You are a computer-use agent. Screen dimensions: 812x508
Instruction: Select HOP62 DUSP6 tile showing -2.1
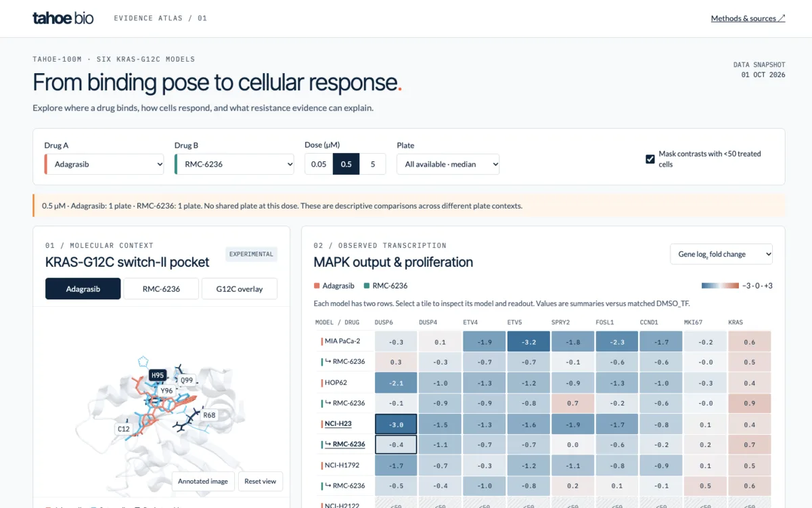[396, 383]
